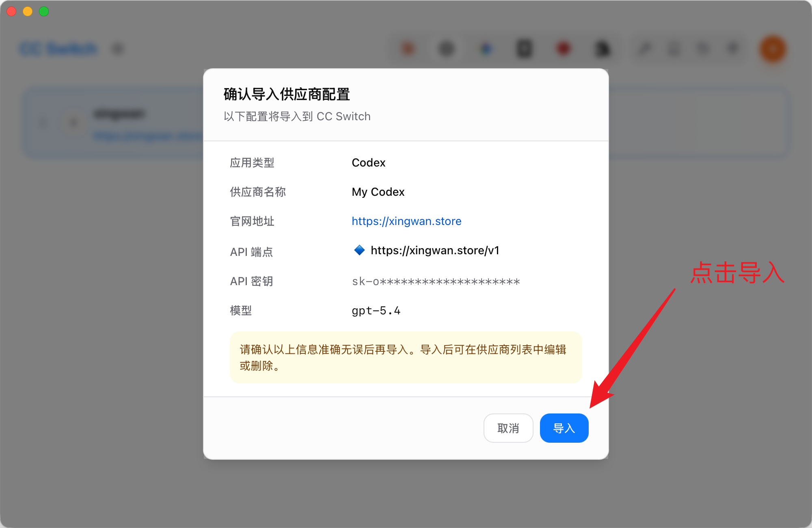Click the 取消 cancel button
Screen dimensions: 812x528
point(508,428)
